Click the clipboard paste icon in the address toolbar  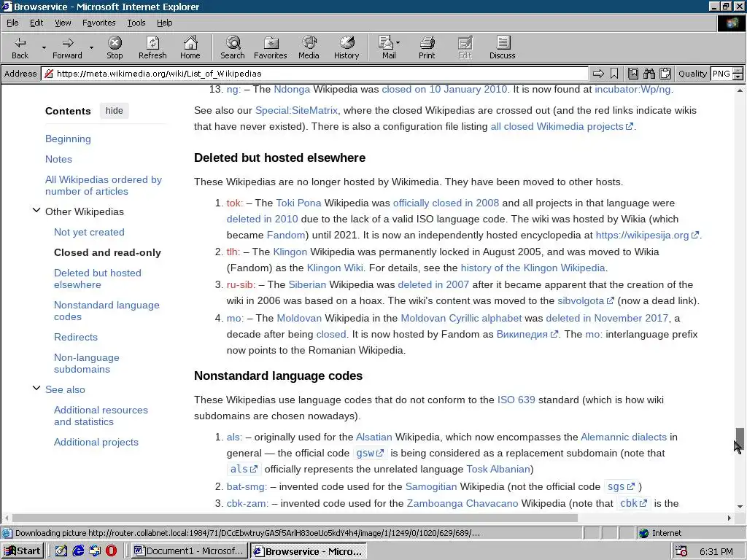665,74
